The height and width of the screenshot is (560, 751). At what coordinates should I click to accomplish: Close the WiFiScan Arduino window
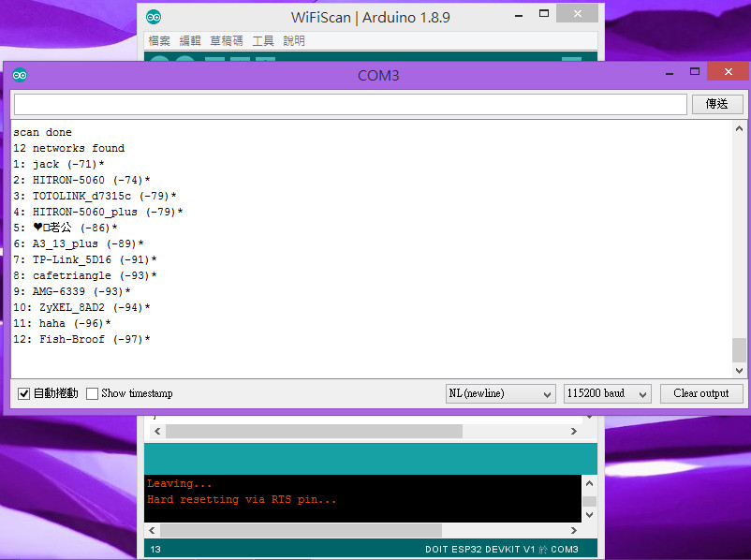577,13
